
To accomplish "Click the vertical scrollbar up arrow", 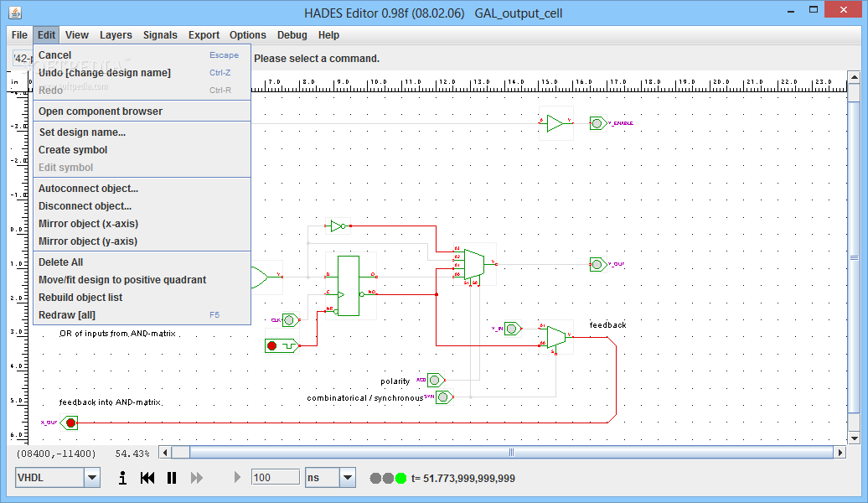I will (x=854, y=78).
